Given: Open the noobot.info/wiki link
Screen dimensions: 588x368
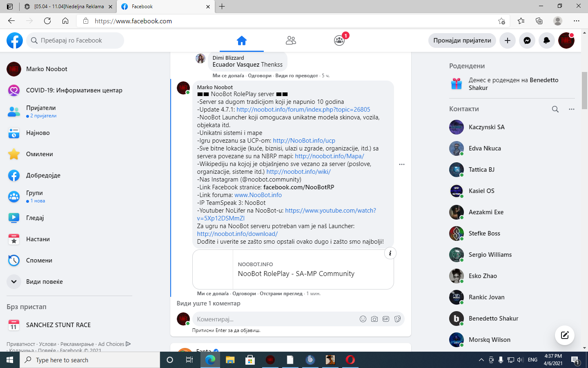Looking at the screenshot, I should 298,172.
